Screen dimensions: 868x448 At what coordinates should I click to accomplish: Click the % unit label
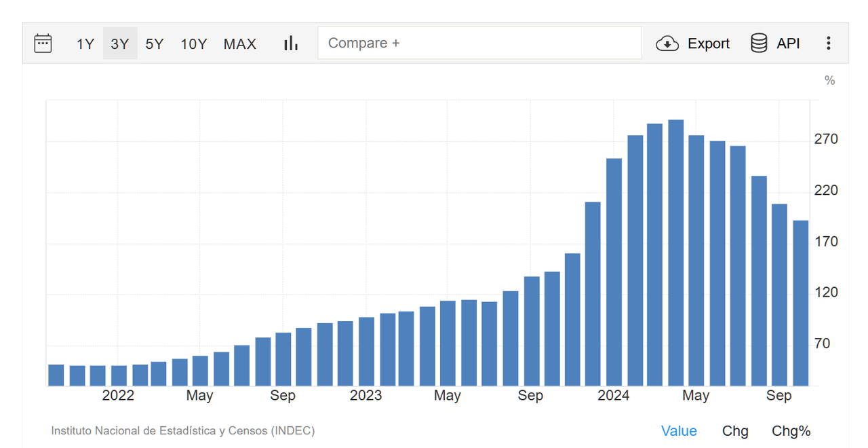829,81
